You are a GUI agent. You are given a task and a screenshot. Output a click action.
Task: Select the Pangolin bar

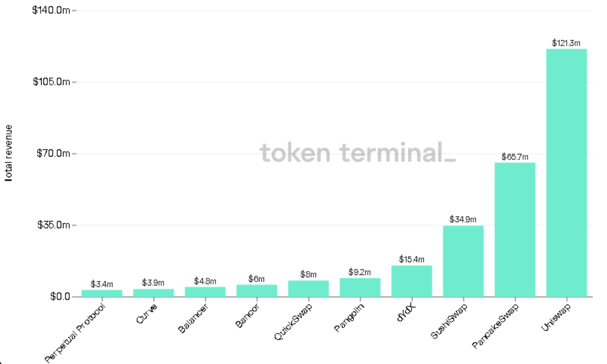pyautogui.click(x=360, y=287)
